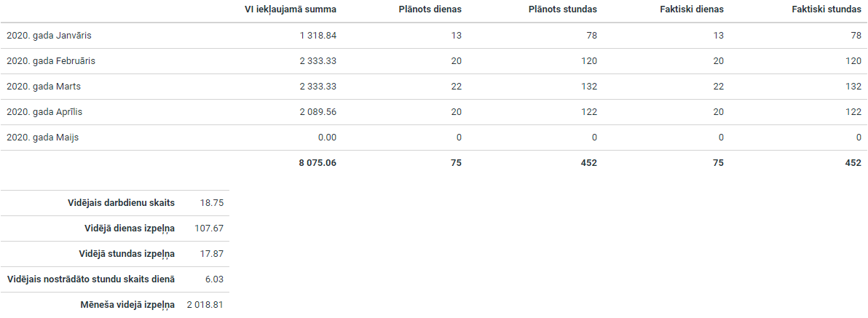Select the 2020. gada Februāris row
The image size is (868, 318).
point(434,61)
